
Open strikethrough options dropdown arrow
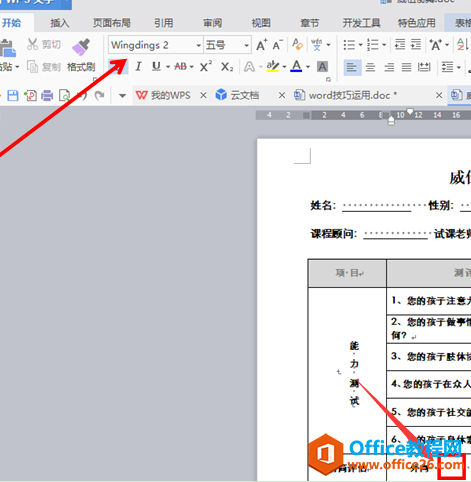coord(192,67)
